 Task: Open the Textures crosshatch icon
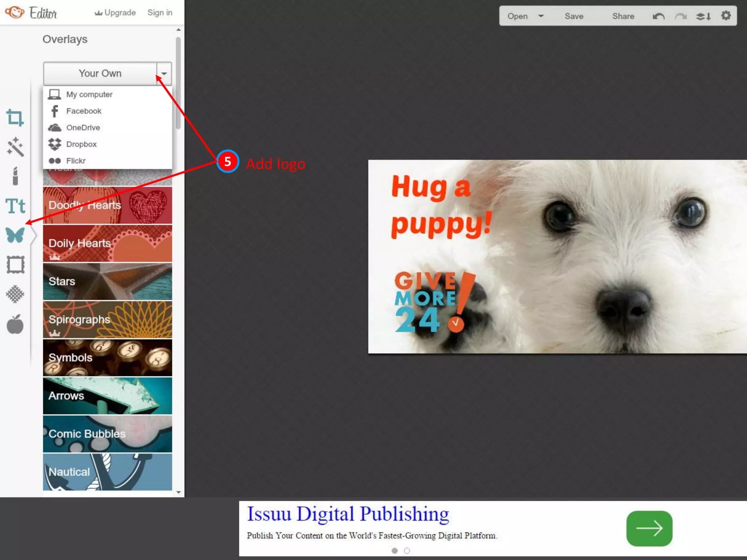coord(15,294)
